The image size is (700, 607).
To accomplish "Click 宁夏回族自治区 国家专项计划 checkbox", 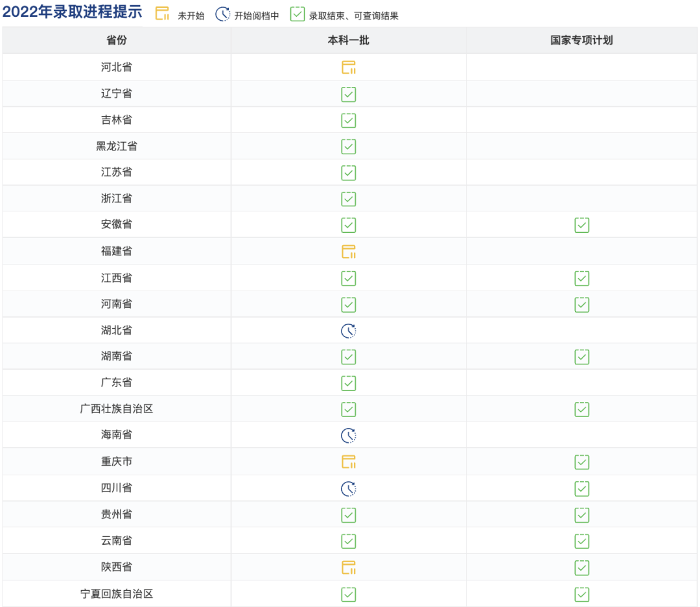I will click(581, 593).
